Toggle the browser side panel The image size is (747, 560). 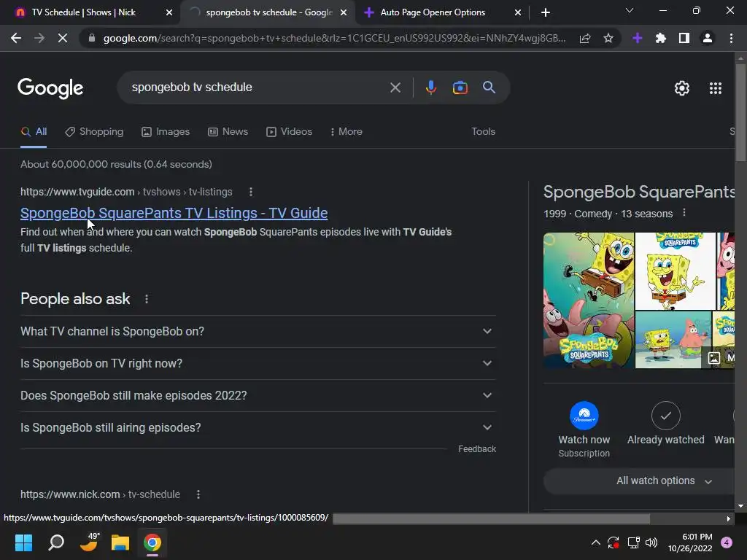(x=684, y=38)
